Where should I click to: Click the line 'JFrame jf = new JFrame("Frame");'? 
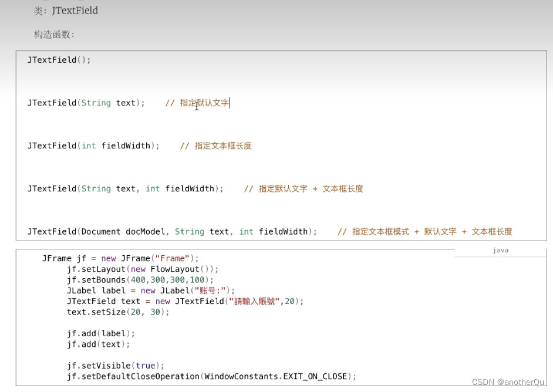click(120, 258)
